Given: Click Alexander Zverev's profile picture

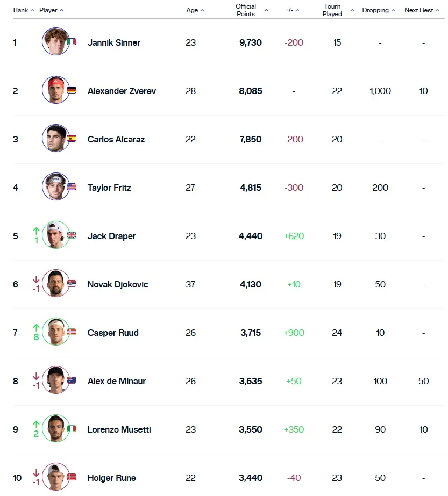Looking at the screenshot, I should point(55,90).
